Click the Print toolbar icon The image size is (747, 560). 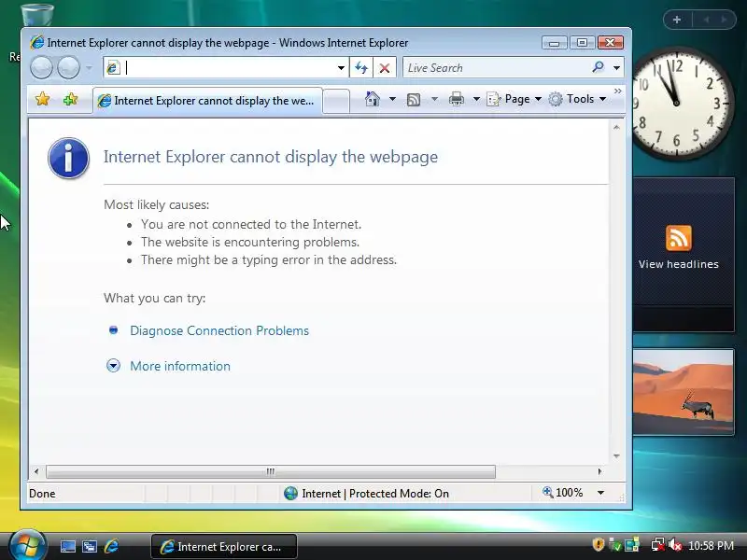click(x=456, y=99)
